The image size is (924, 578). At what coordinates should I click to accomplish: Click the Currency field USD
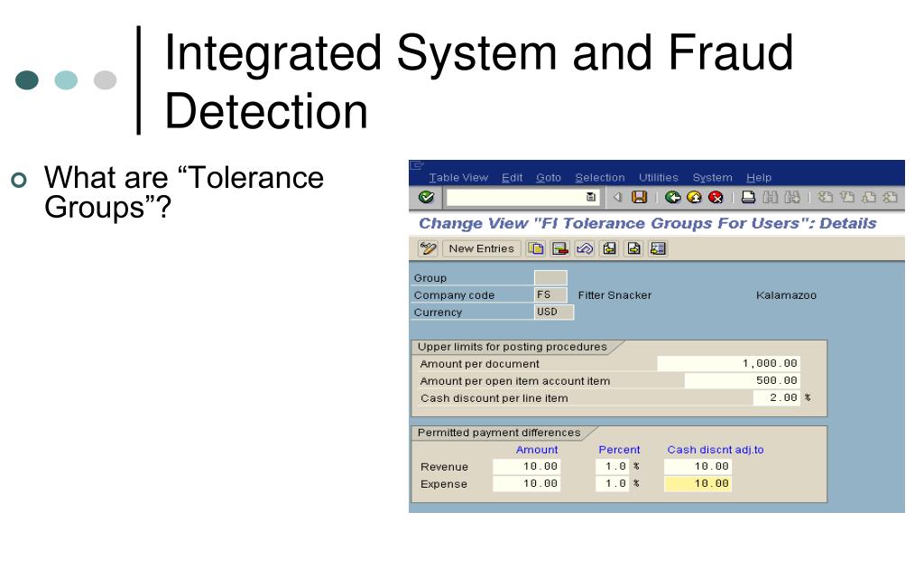coord(553,312)
